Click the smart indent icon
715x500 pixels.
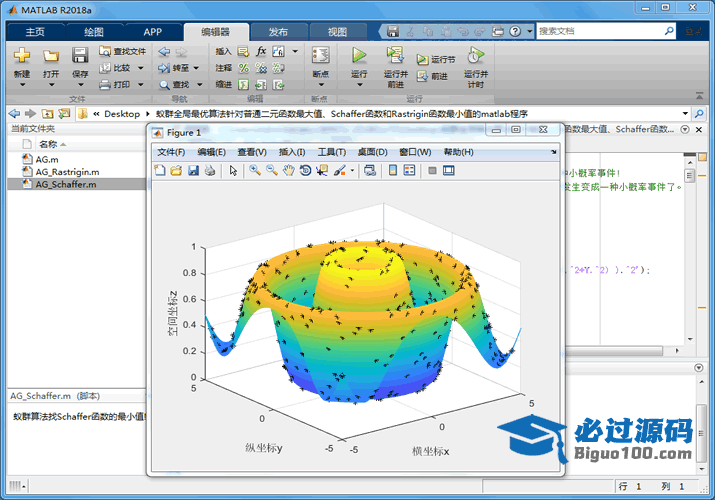[244, 85]
